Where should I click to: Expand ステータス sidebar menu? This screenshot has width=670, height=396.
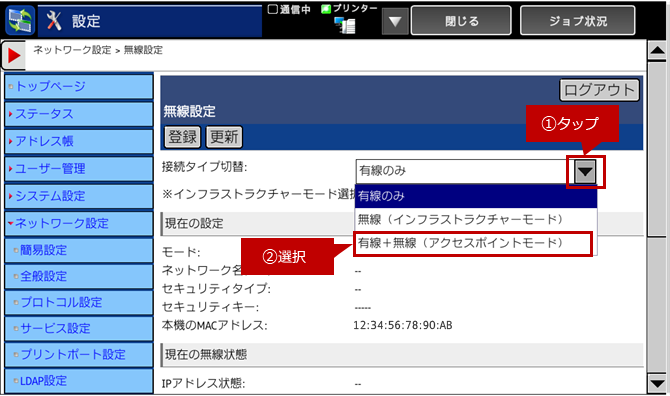tap(79, 114)
